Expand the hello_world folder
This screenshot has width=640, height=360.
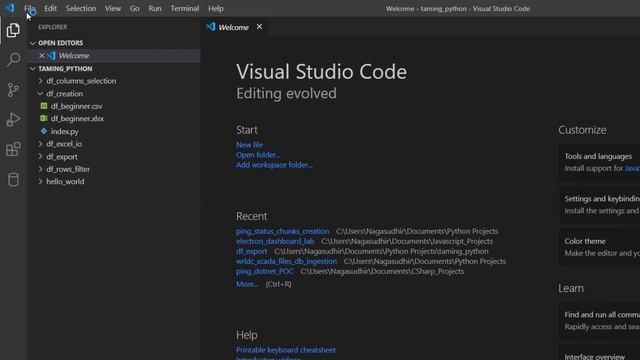point(40,181)
